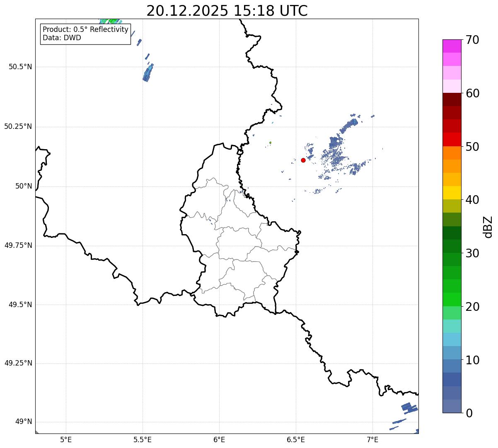Click the colorbar tick label 70
The image size is (498, 448).
click(472, 40)
